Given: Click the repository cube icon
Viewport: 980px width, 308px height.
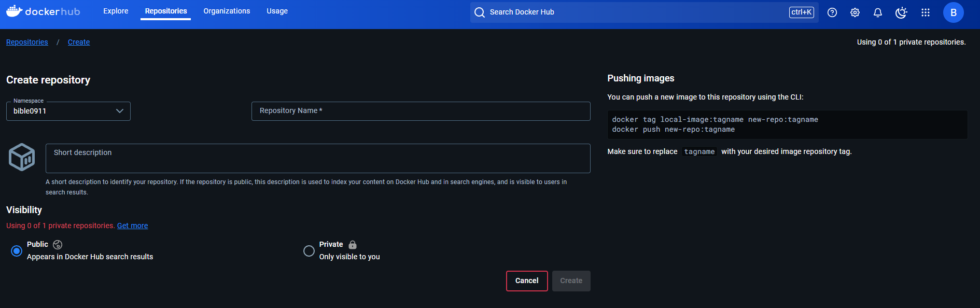Looking at the screenshot, I should coord(22,157).
